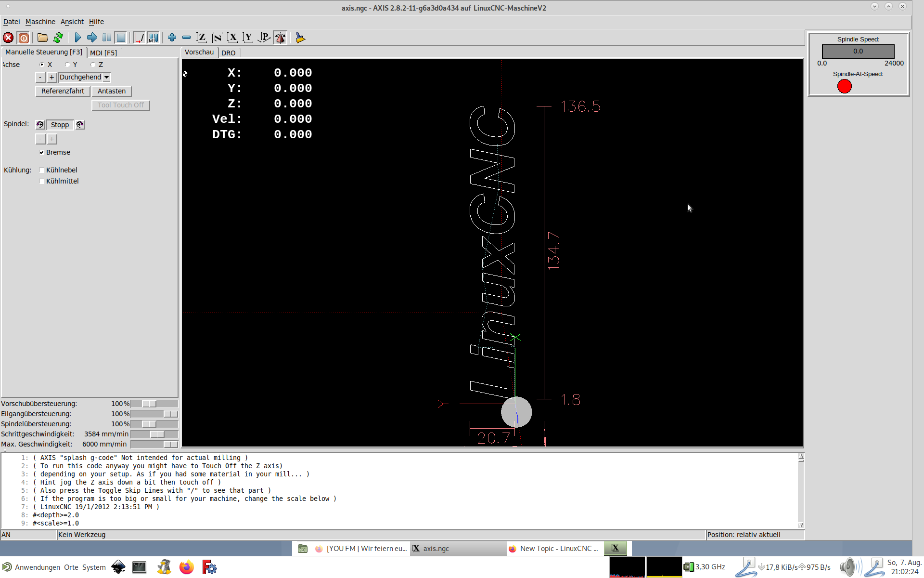The width and height of the screenshot is (924, 578).
Task: Launch Inkscape from the desktop panel
Action: [118, 567]
